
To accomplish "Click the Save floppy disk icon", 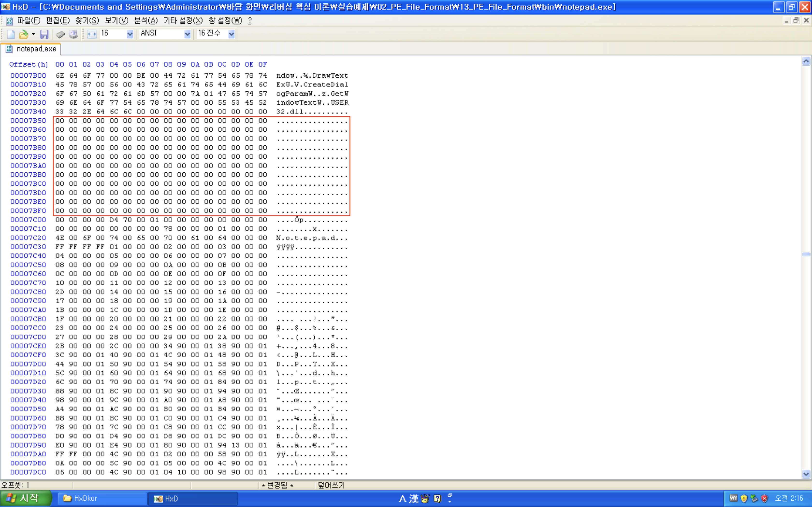I will click(44, 34).
